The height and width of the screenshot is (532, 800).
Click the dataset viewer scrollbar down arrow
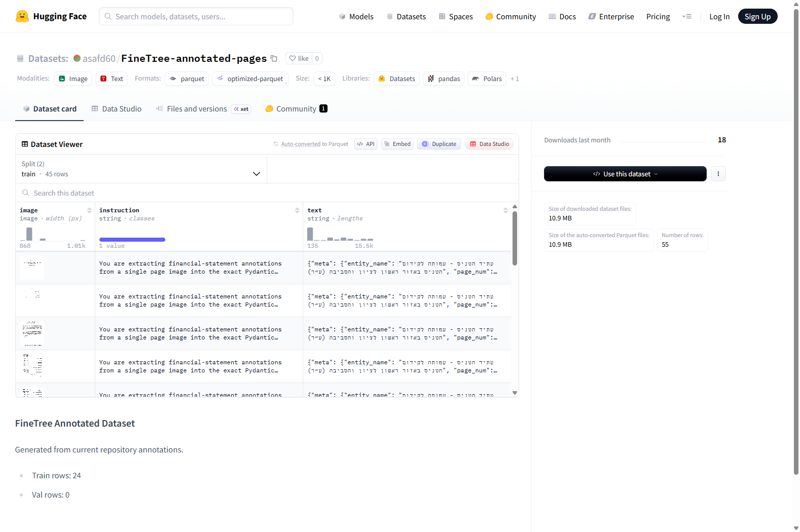515,393
